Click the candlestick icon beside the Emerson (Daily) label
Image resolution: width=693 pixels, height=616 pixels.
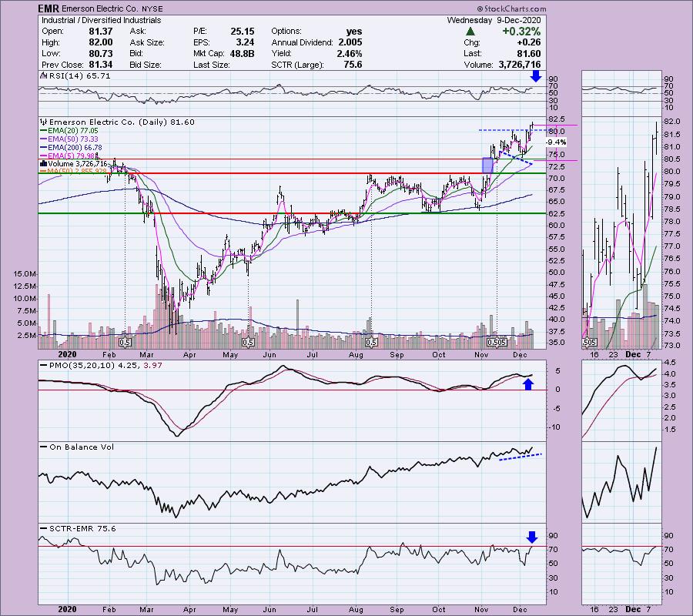[43, 122]
